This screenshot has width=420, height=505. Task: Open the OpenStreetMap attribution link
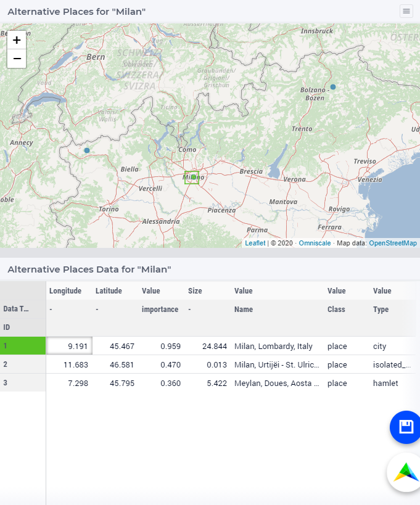[x=393, y=243]
